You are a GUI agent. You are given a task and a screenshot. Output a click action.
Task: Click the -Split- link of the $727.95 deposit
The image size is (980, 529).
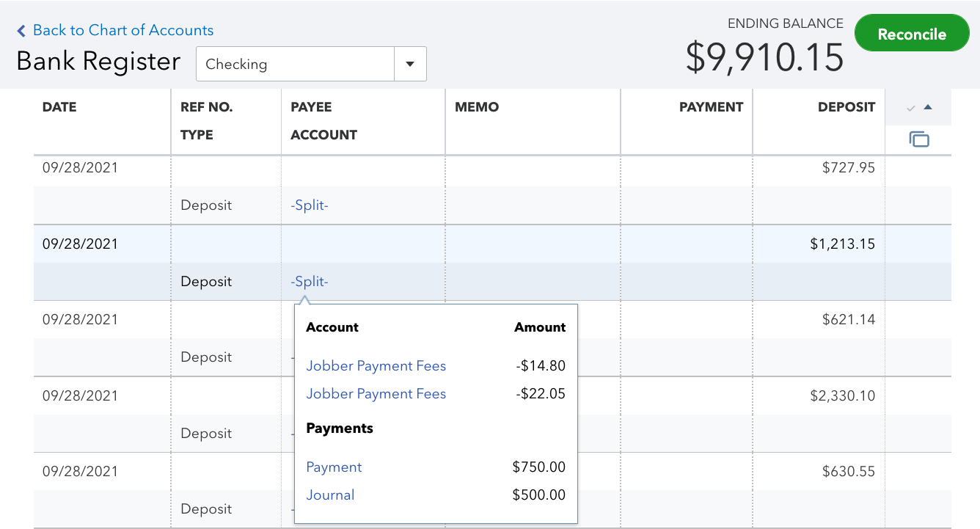coord(310,205)
